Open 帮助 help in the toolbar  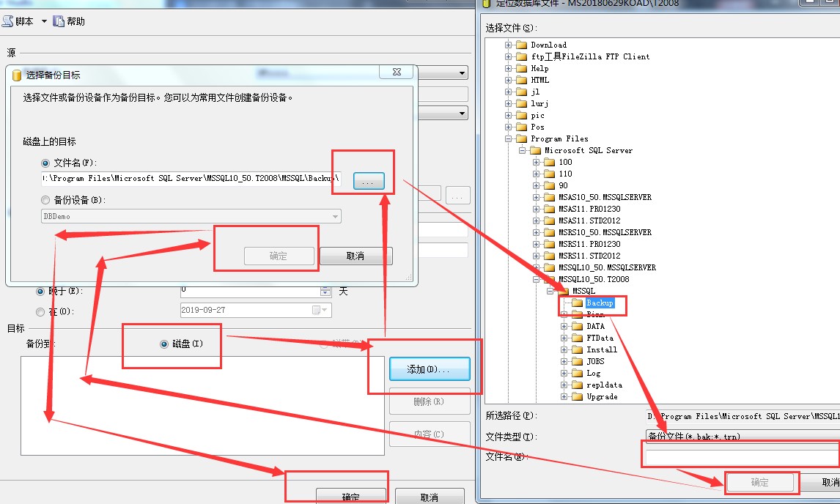pyautogui.click(x=69, y=21)
